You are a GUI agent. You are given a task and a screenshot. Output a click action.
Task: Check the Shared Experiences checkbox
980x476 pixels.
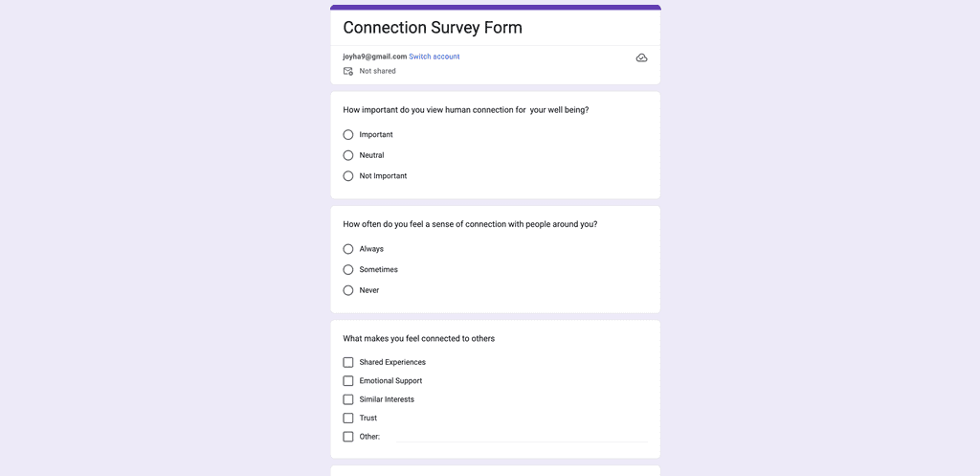click(348, 362)
